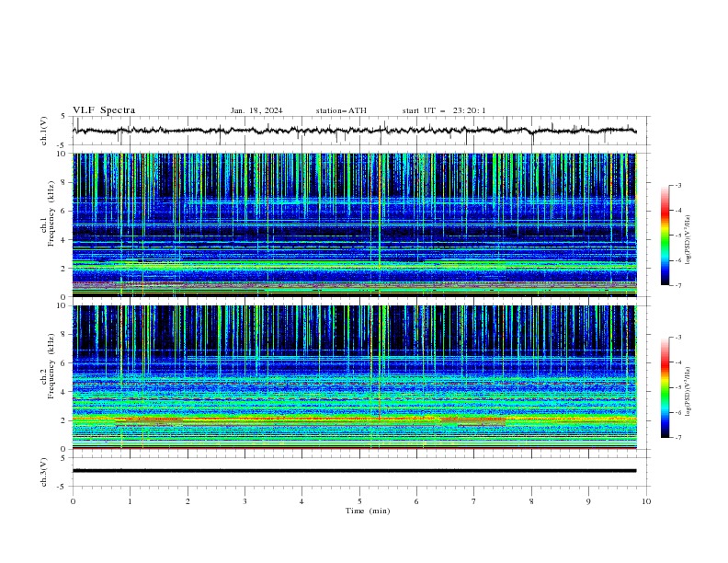Click the ch.2 spectrogram panel

coord(355,377)
